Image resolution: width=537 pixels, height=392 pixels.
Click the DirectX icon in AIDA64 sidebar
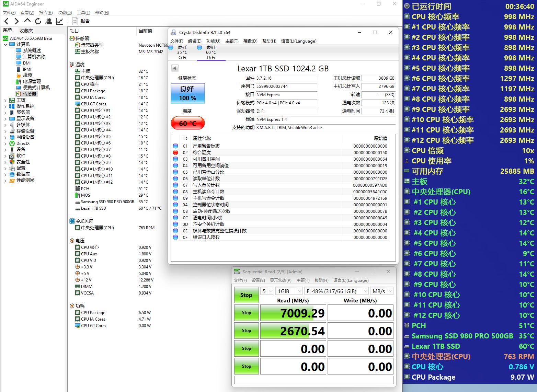click(12, 143)
